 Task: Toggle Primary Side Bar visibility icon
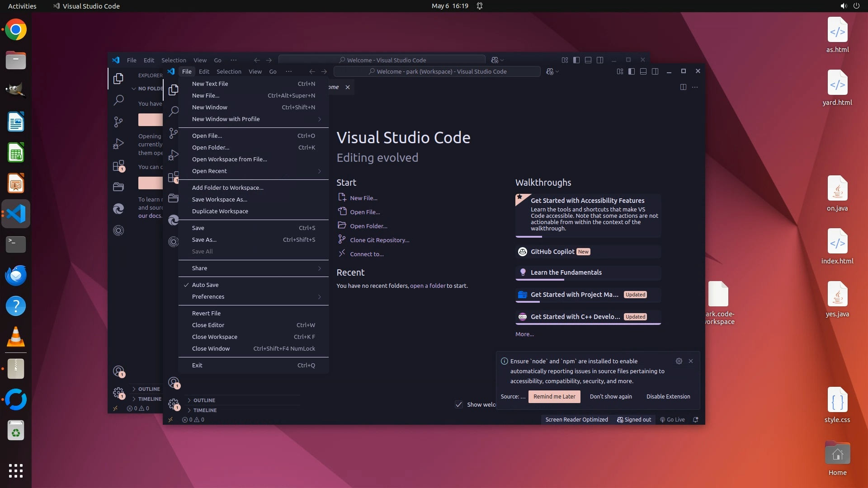[x=632, y=71]
